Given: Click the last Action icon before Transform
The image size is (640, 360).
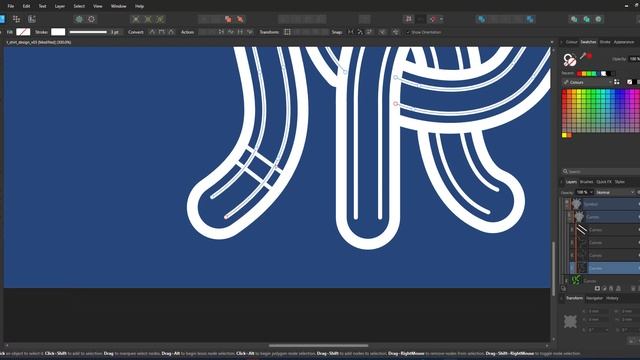Looking at the screenshot, I should coord(250,32).
